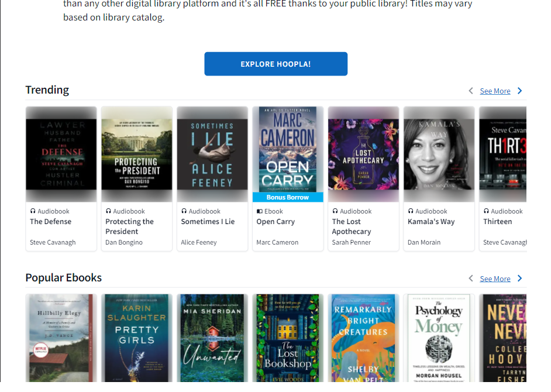Click the Popular Ebooks section heading
551x392 pixels.
(64, 278)
